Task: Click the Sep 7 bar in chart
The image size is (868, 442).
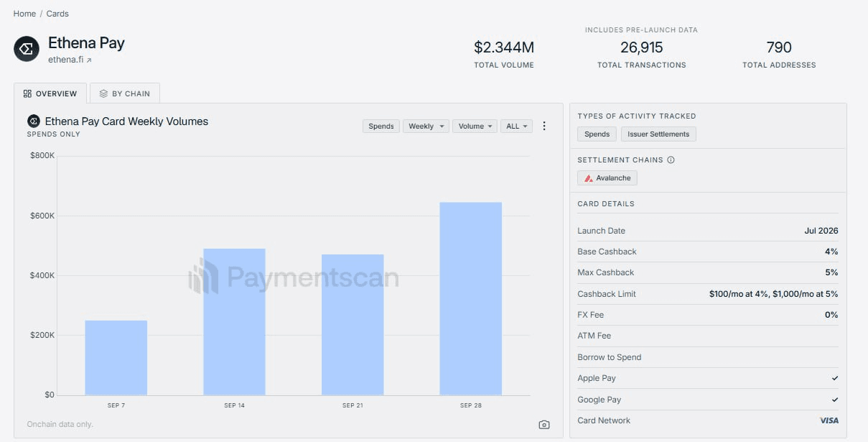Action: (x=116, y=358)
